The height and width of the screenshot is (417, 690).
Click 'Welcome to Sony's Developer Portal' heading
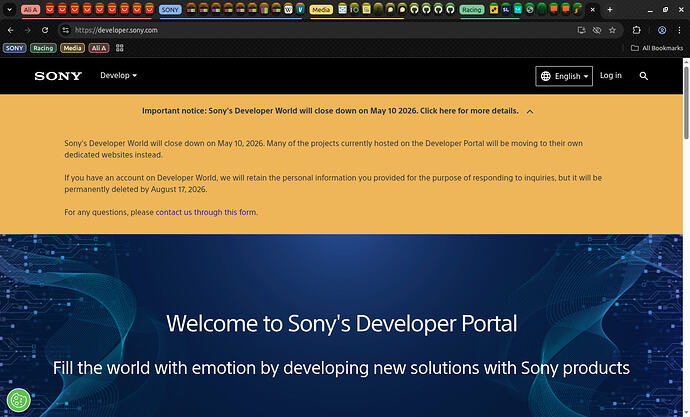341,324
